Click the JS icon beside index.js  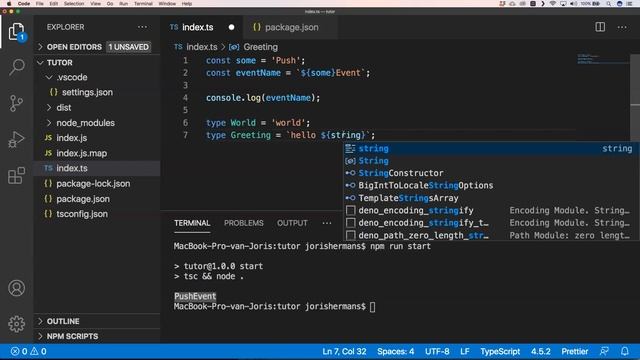[x=48, y=138]
